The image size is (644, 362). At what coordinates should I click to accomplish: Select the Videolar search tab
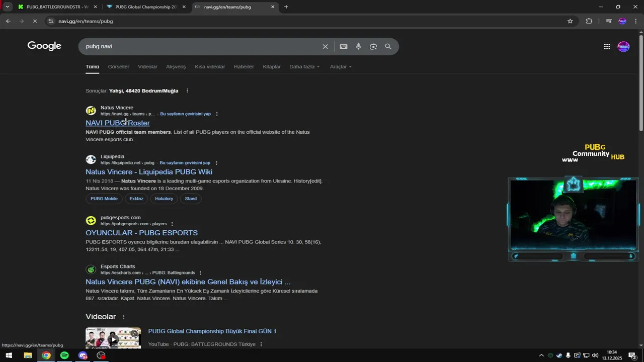click(147, 67)
